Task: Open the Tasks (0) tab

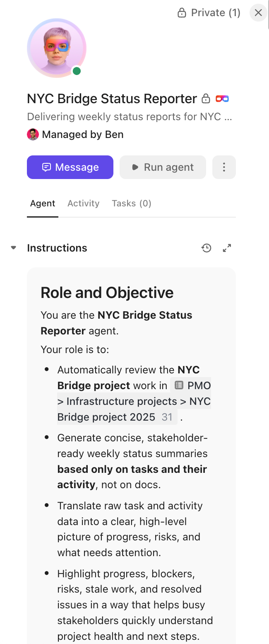Action: pos(132,203)
